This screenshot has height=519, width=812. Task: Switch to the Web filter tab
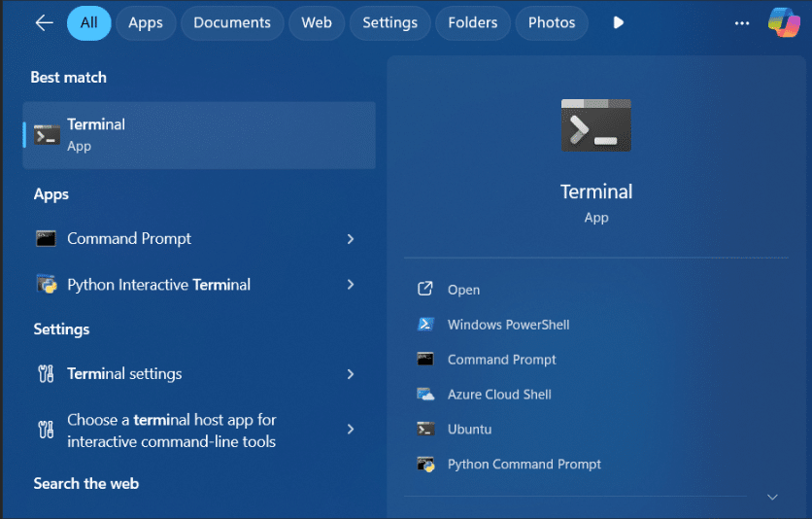317,22
